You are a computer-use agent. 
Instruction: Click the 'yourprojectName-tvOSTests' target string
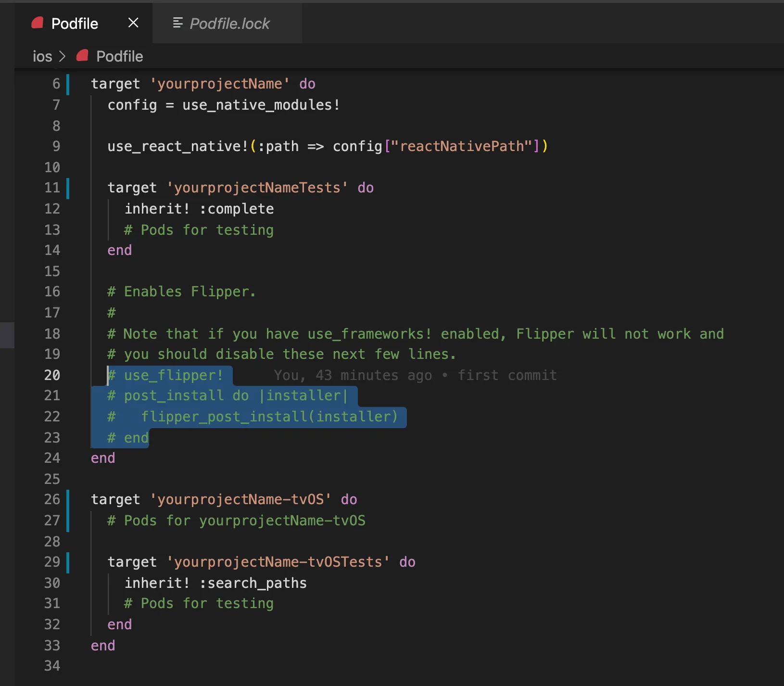(x=278, y=562)
